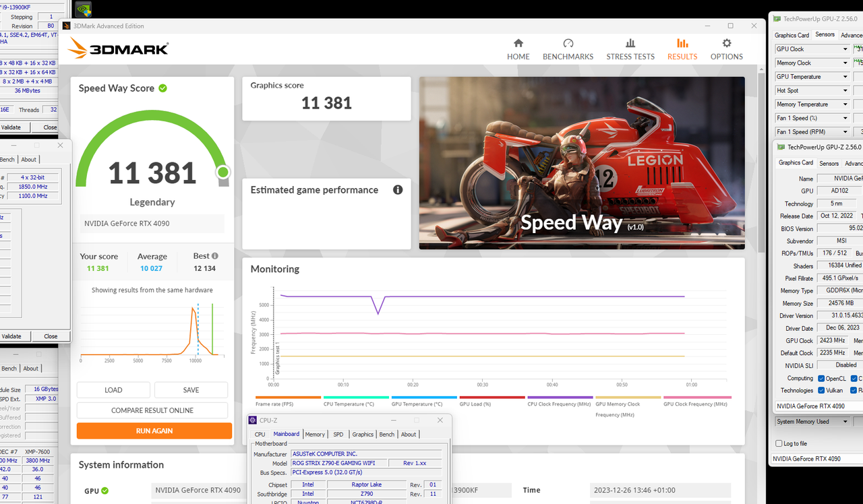Select Graphics Card tab in upper GPU-Z window

(792, 35)
